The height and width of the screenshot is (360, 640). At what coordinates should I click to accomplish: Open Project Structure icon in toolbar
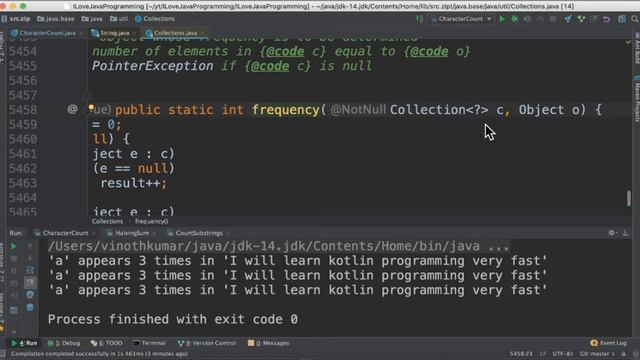click(622, 19)
